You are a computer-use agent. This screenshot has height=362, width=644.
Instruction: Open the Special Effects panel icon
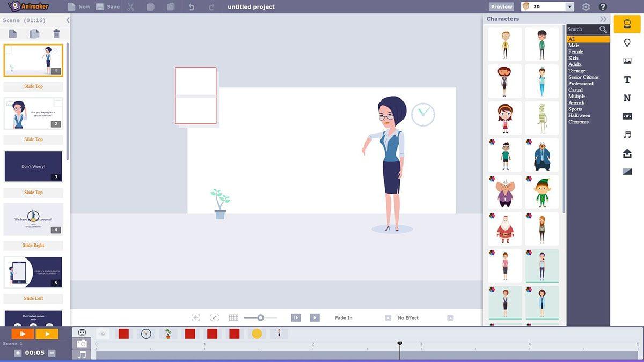(627, 116)
